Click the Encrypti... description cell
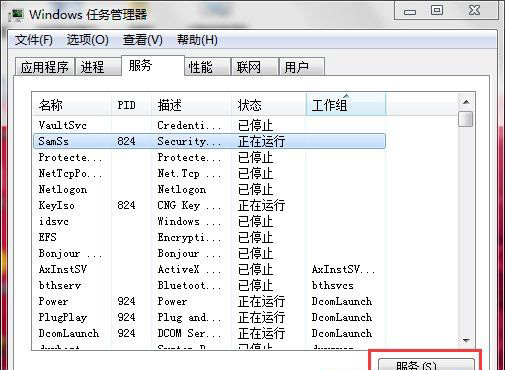Viewport: 505px width, 370px height. point(189,237)
